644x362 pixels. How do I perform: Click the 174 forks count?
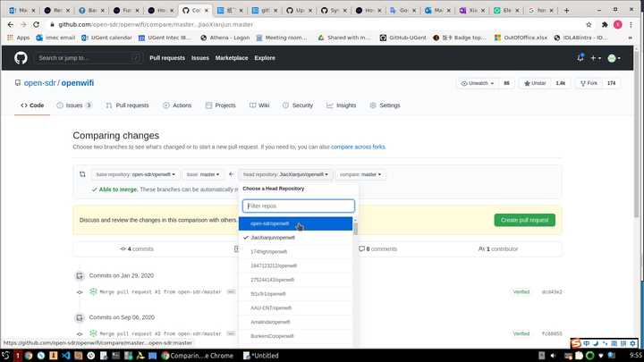pos(611,83)
